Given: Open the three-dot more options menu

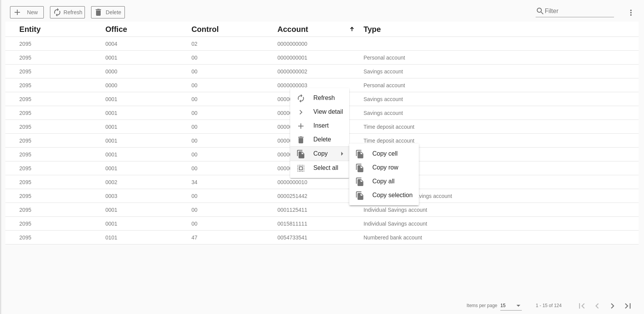Looking at the screenshot, I should pos(631,13).
